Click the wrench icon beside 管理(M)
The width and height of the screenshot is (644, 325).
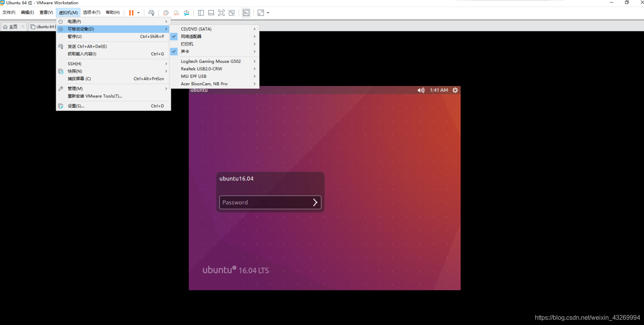(61, 89)
